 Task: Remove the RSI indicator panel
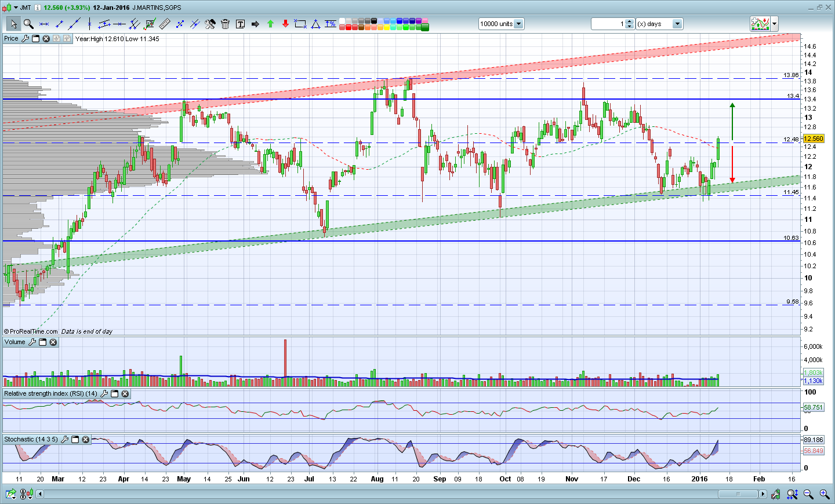(125, 394)
